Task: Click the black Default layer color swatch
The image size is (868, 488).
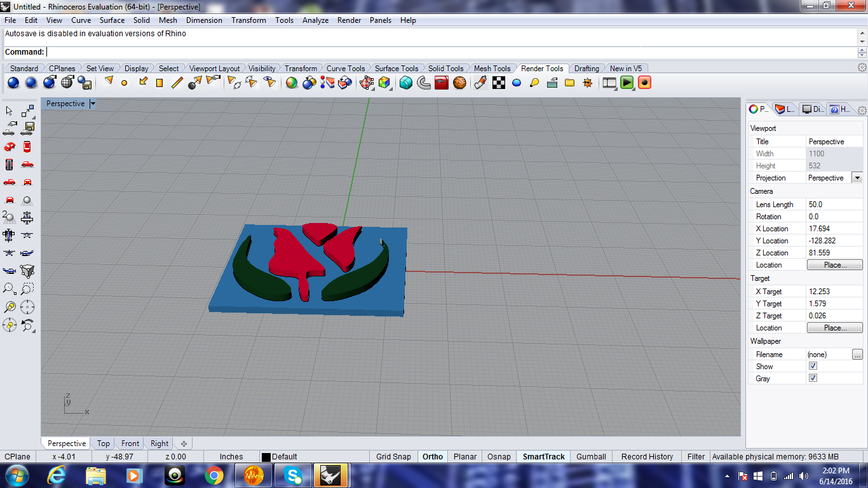Action: tap(266, 457)
